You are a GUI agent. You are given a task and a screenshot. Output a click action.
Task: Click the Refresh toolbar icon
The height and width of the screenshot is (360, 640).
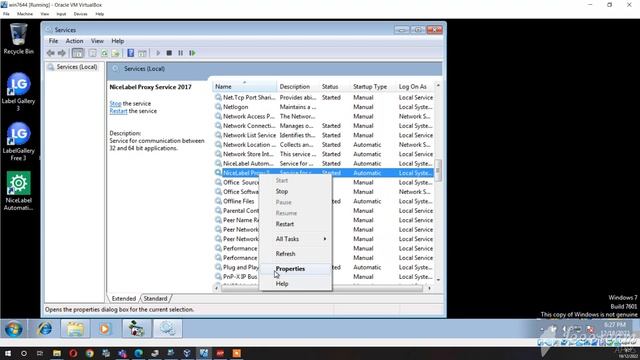[x=104, y=53]
